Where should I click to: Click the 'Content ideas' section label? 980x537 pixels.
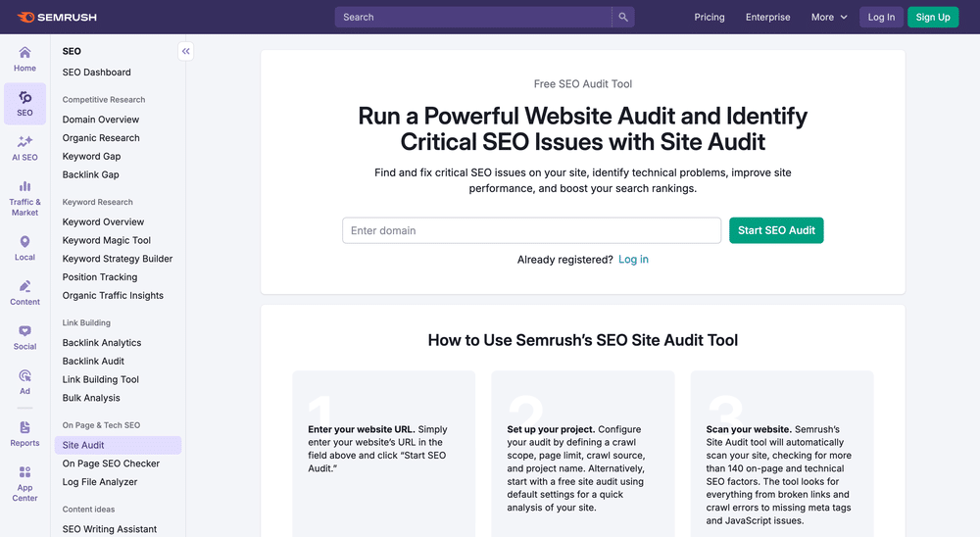pyautogui.click(x=89, y=509)
